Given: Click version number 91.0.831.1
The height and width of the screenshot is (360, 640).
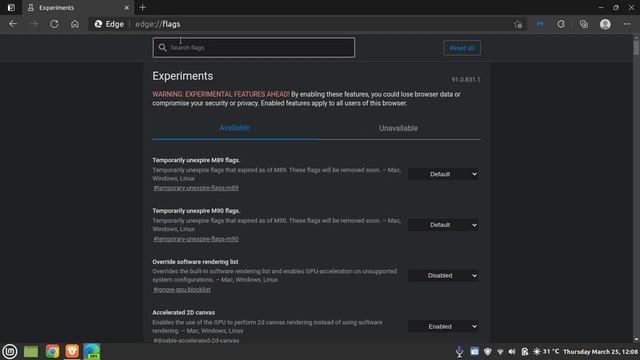Looking at the screenshot, I should [466, 80].
